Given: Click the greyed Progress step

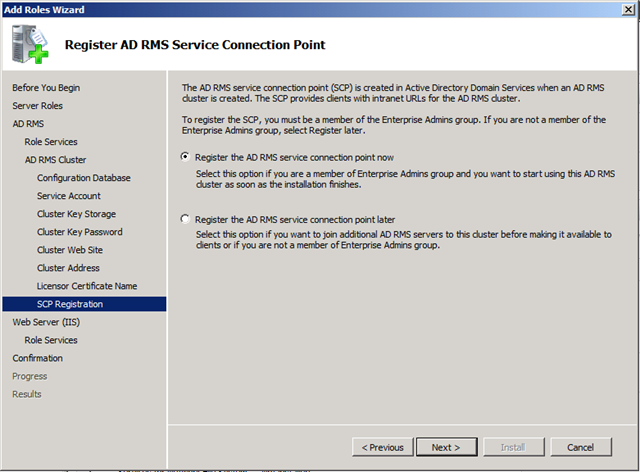Looking at the screenshot, I should coord(30,376).
